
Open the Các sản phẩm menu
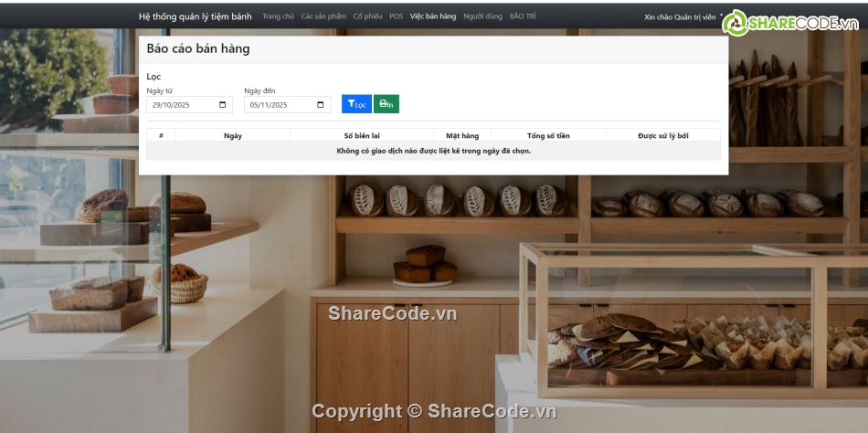click(x=323, y=16)
